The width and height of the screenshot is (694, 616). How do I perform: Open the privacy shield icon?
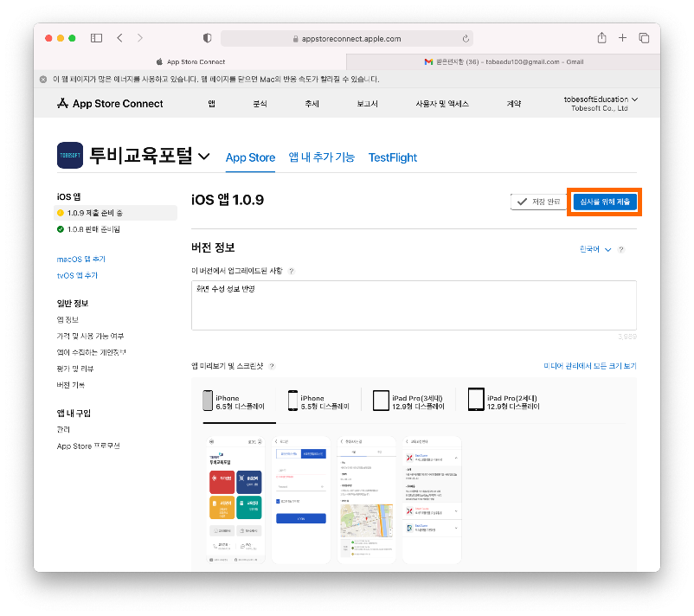pos(207,38)
